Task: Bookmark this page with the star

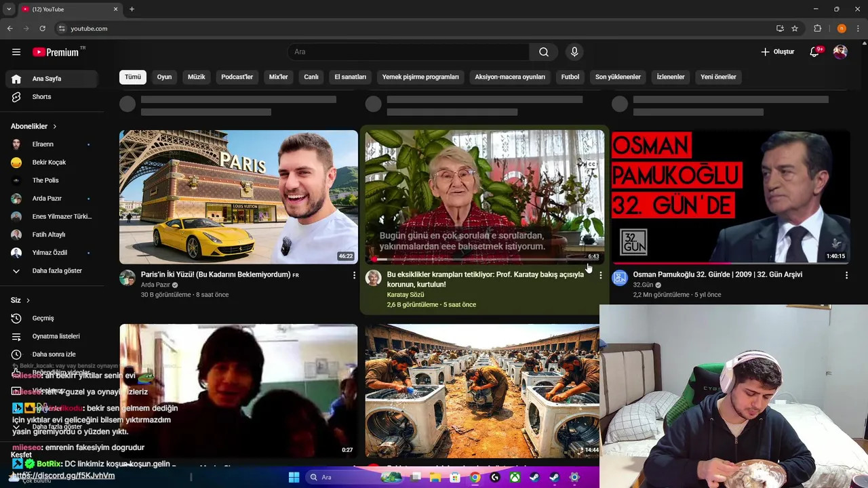Action: coord(795,28)
